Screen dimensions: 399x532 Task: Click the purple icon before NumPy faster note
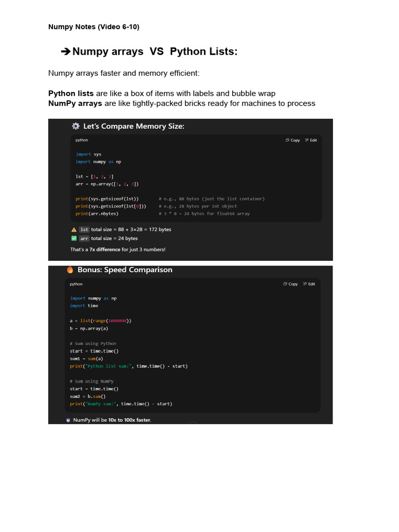(x=69, y=420)
